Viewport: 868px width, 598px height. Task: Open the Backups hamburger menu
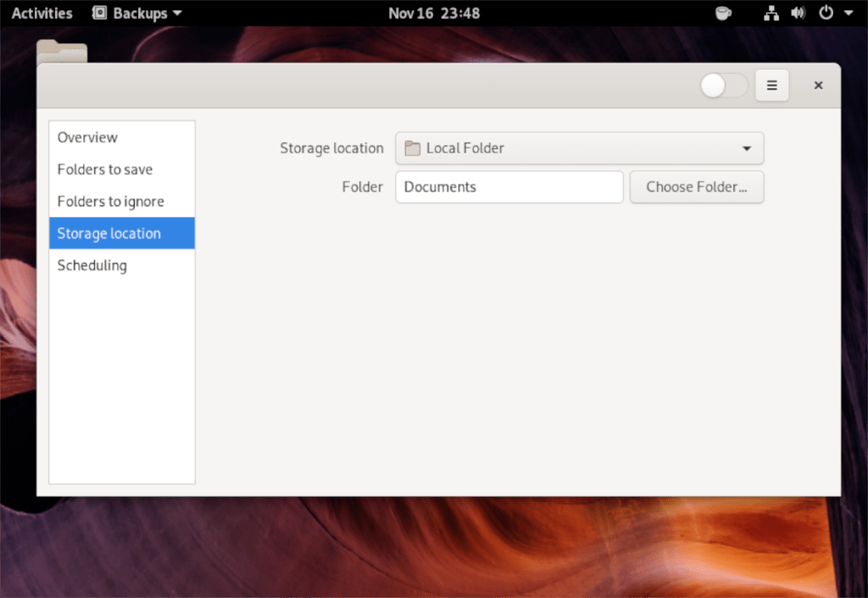click(771, 85)
